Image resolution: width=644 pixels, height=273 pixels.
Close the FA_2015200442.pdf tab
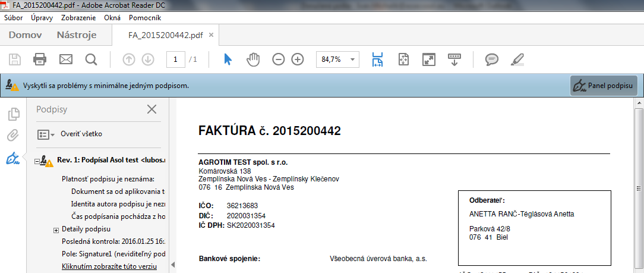click(x=211, y=35)
